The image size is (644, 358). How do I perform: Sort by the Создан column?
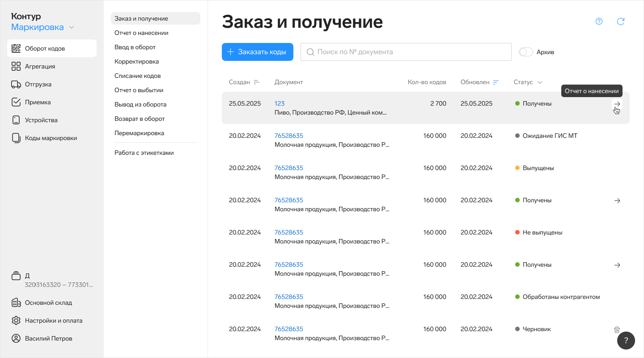coord(256,82)
